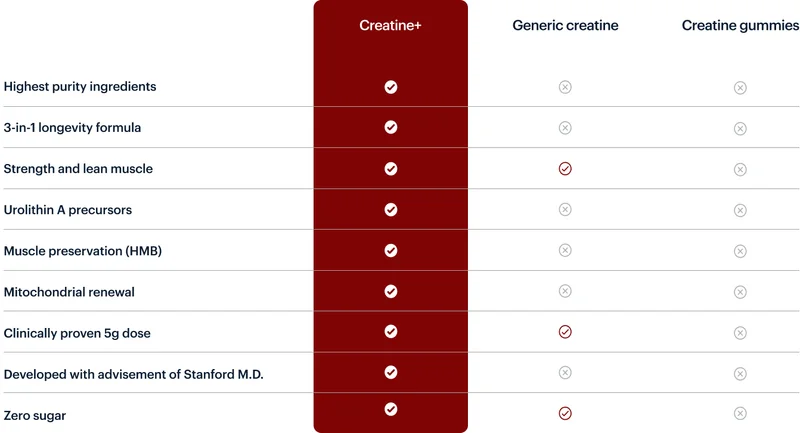Screen dimensions: 800x433
Task: Click Generic creatine checkmark for Zero sugar
Action: click(x=565, y=414)
